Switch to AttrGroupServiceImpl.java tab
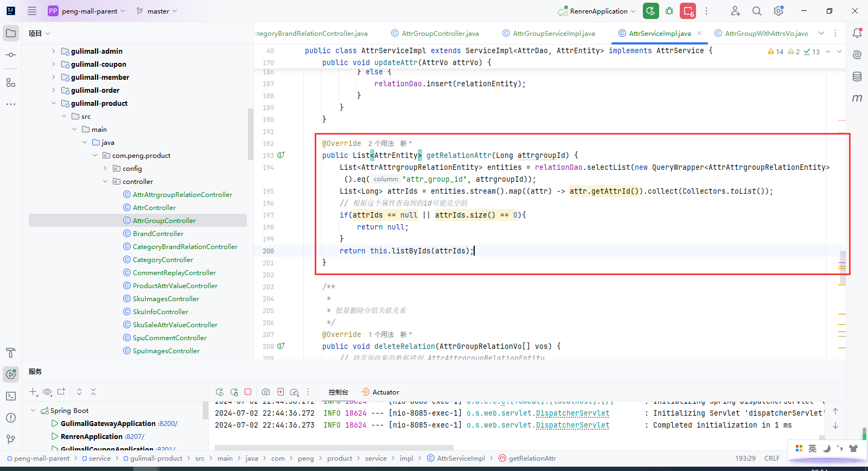Image resolution: width=868 pixels, height=471 pixels. [549, 33]
